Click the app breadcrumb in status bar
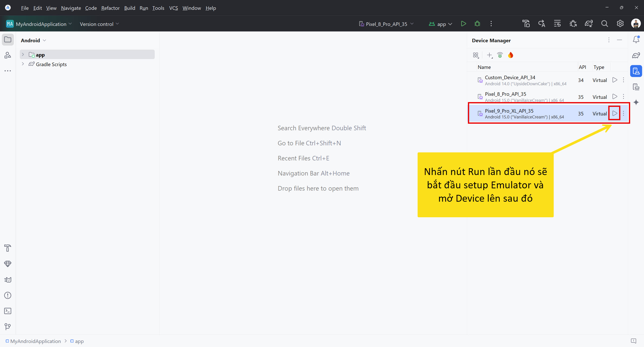 (77, 341)
